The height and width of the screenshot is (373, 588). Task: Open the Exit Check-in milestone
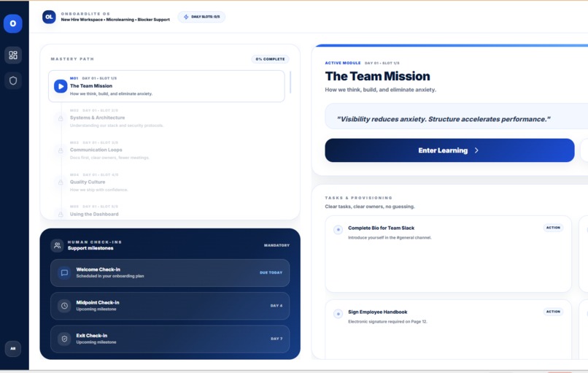click(170, 339)
